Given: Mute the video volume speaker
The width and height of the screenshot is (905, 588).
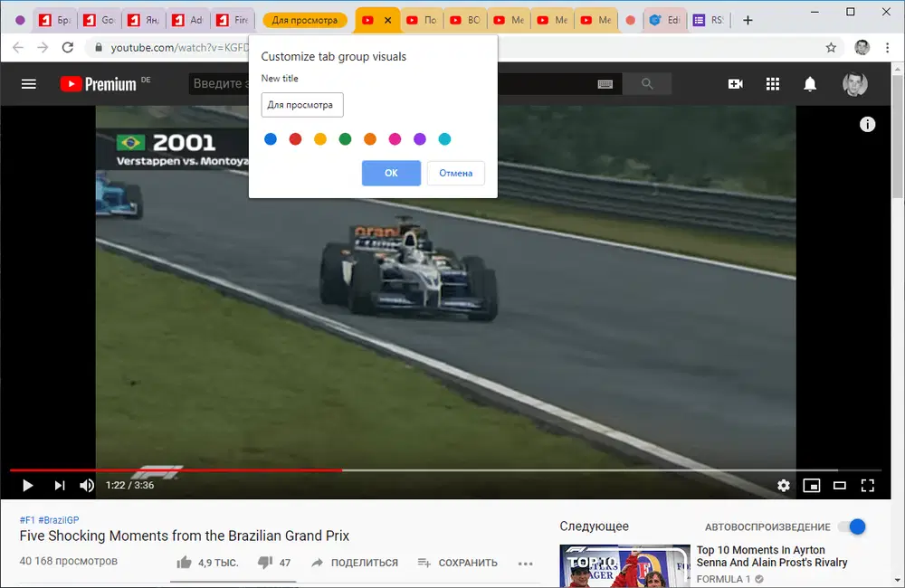Looking at the screenshot, I should pos(87,485).
